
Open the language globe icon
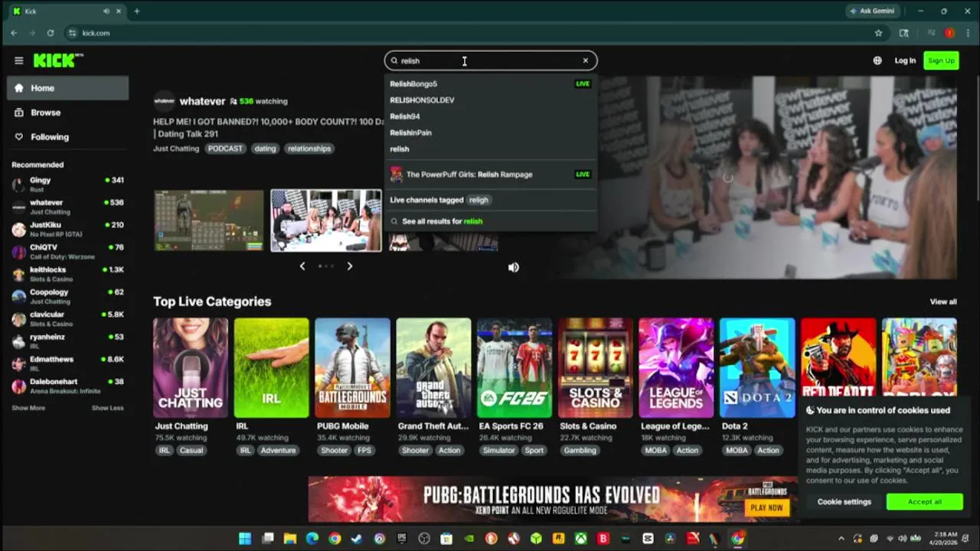pyautogui.click(x=877, y=60)
